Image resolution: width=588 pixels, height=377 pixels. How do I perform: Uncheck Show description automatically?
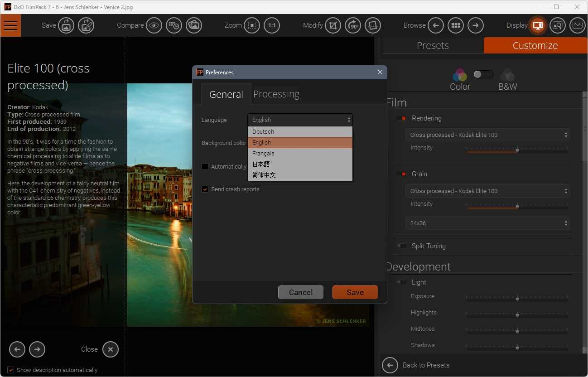11,370
